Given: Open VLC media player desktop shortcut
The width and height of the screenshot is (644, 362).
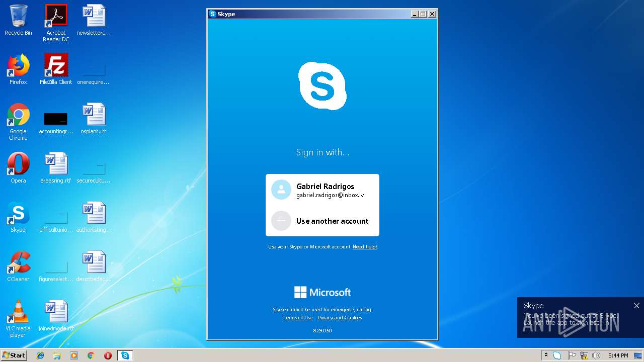Looking at the screenshot, I should click(18, 319).
